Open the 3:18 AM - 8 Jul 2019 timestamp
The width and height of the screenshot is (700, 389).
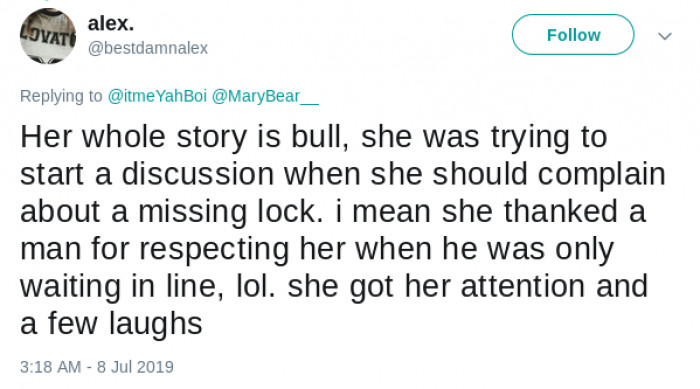point(97,367)
